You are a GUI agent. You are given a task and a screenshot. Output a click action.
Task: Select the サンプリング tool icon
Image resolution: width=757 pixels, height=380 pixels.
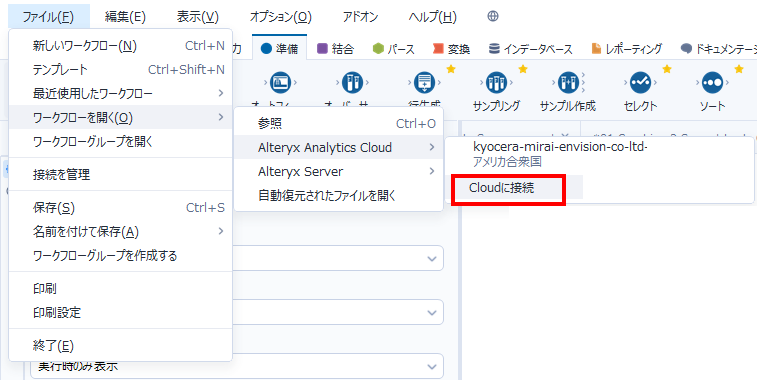(496, 83)
